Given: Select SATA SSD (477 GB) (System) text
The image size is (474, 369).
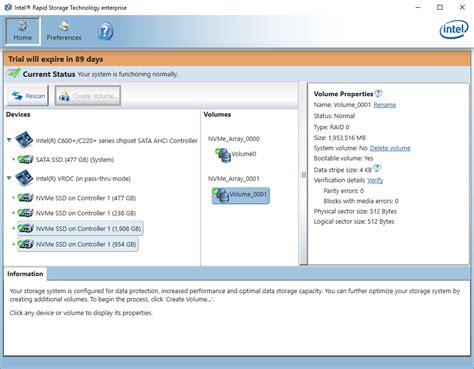Looking at the screenshot, I should click(75, 160).
